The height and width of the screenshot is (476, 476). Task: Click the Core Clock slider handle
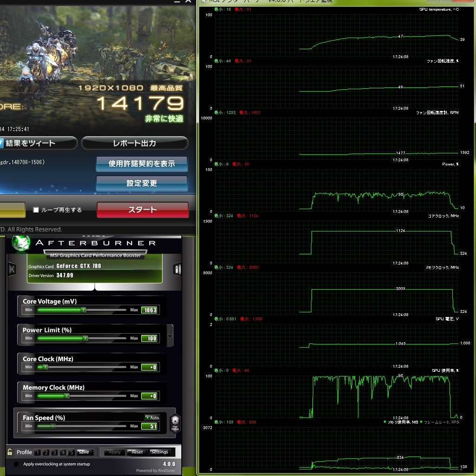tap(46, 367)
